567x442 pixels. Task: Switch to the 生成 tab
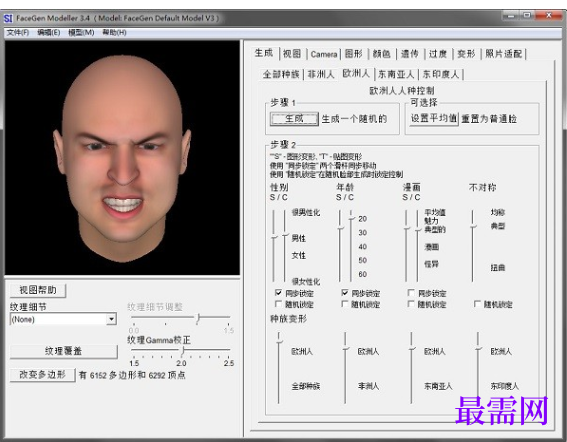(x=264, y=53)
